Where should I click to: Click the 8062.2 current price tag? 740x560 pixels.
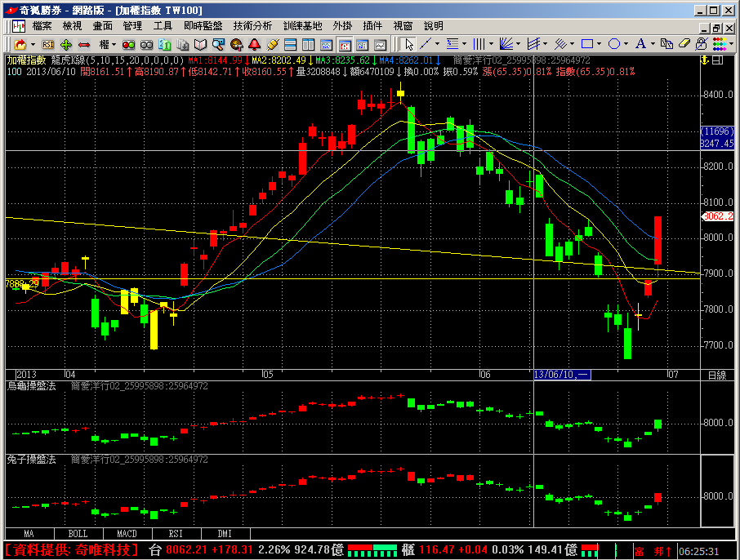click(x=717, y=216)
